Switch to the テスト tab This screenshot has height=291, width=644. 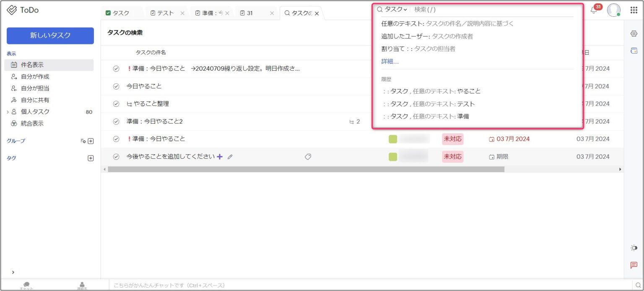click(166, 13)
